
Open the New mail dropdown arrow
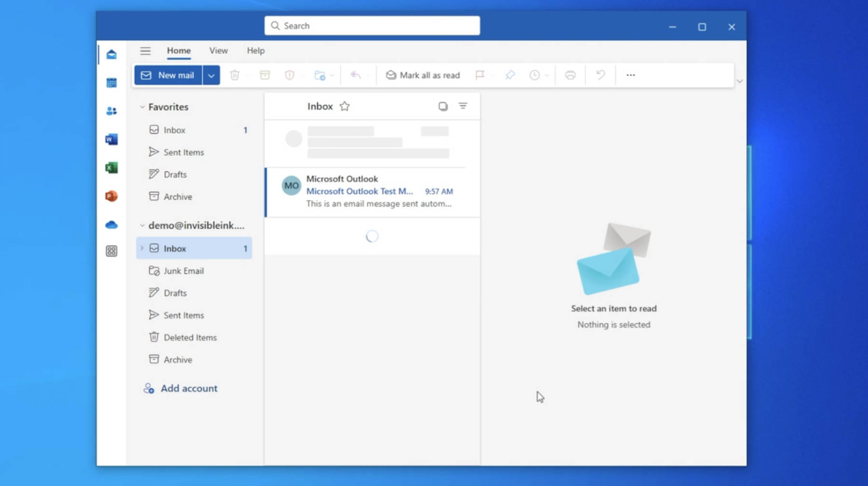pos(211,75)
